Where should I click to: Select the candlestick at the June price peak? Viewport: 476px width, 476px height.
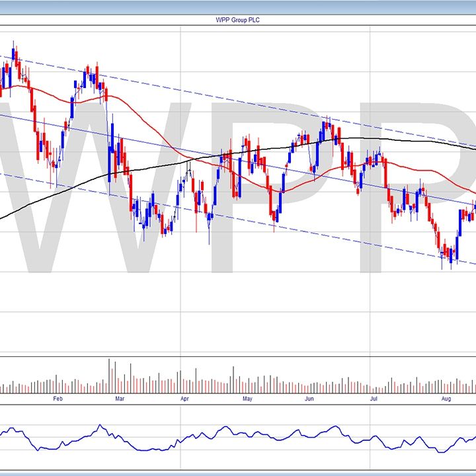click(326, 124)
